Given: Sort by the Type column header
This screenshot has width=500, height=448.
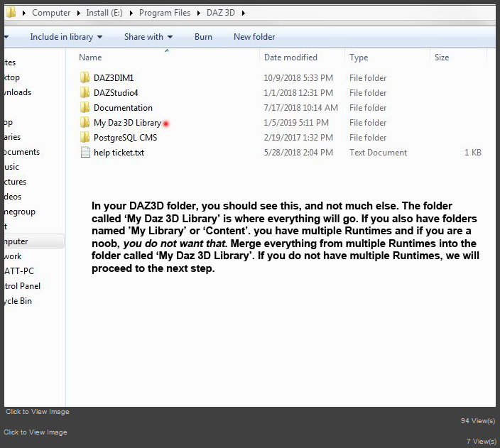Looking at the screenshot, I should tap(359, 58).
